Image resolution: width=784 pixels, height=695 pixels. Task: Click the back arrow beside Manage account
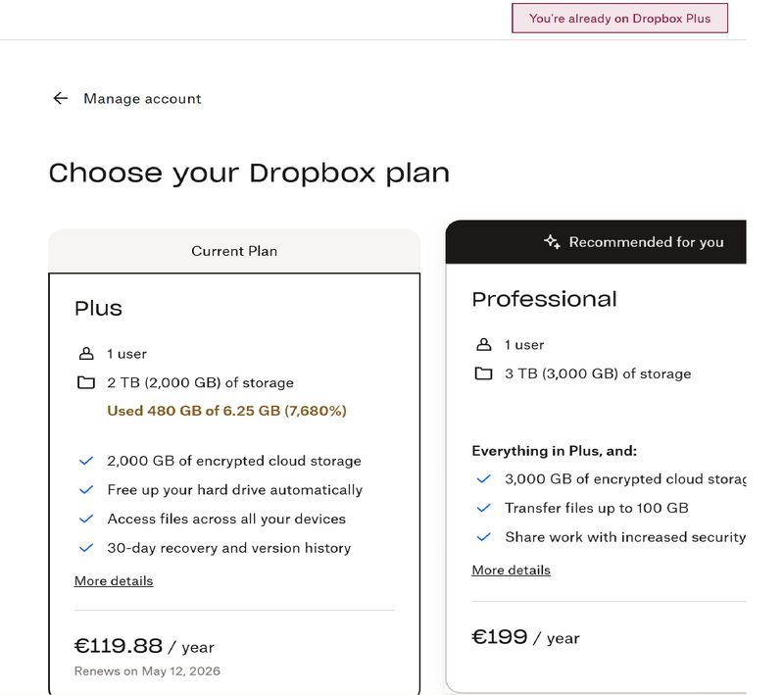(x=61, y=98)
